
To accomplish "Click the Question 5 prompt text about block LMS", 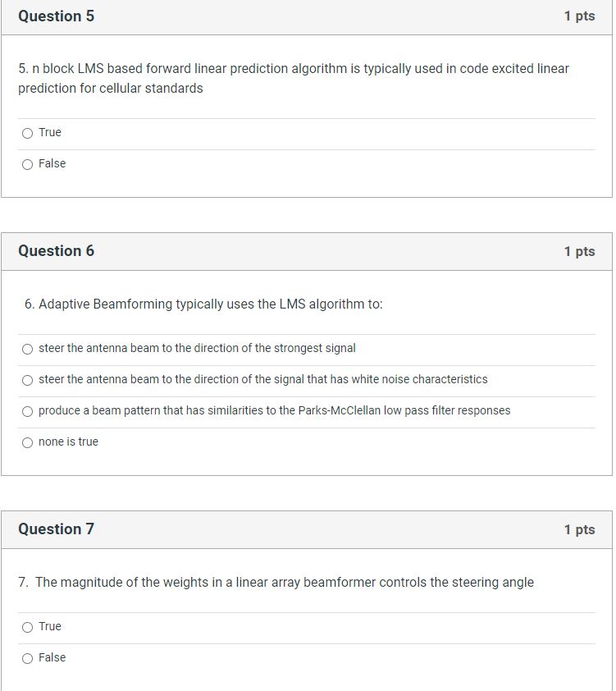I will tap(294, 78).
